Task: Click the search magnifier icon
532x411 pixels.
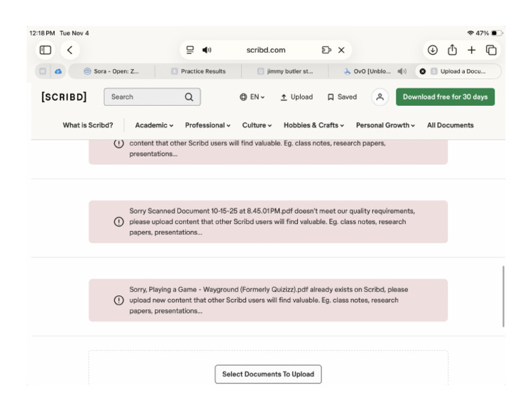Action: 189,98
